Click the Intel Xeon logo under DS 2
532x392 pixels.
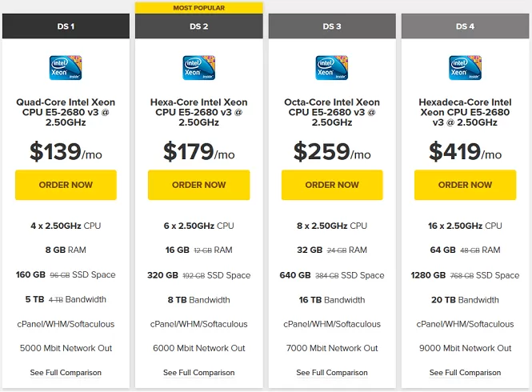[199, 68]
